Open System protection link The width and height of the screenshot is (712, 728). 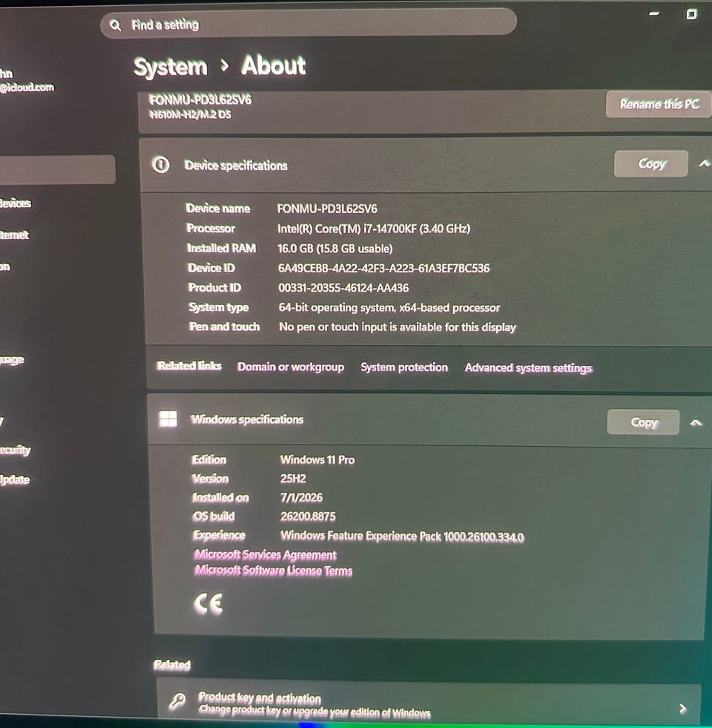[404, 367]
